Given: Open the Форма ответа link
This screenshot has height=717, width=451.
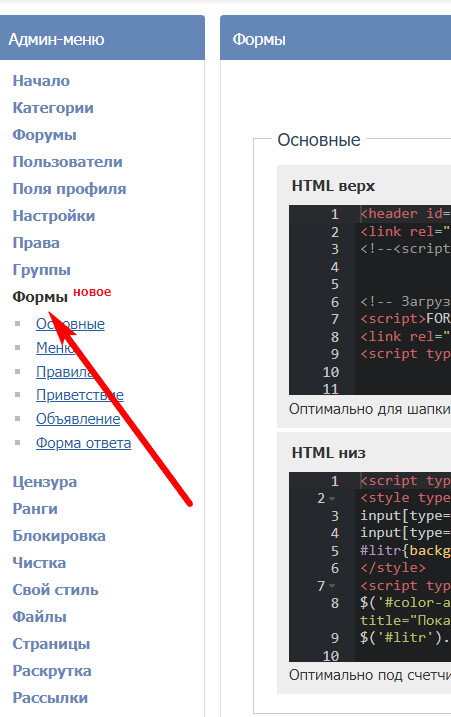Looking at the screenshot, I should click(84, 443).
